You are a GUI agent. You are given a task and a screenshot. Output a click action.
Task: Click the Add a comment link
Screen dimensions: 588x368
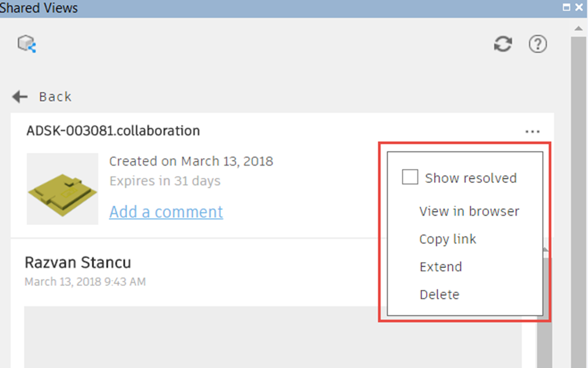[166, 212]
